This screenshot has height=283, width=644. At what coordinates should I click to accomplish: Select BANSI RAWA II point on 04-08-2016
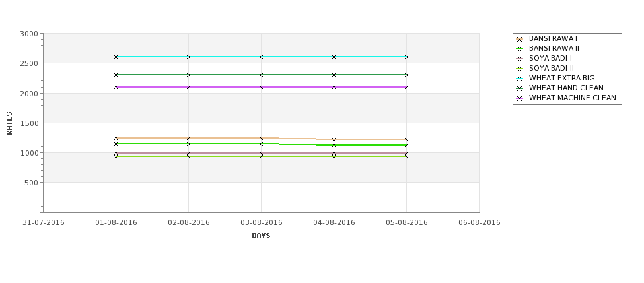(334, 145)
